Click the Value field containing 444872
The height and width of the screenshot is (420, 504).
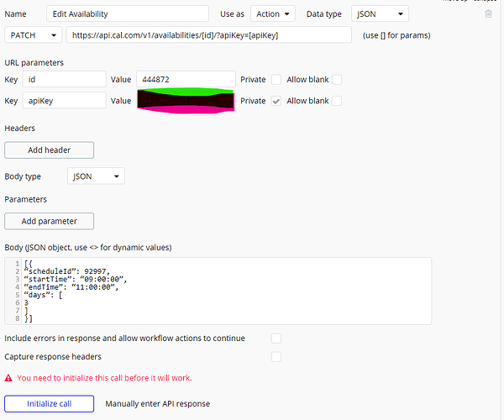[186, 79]
